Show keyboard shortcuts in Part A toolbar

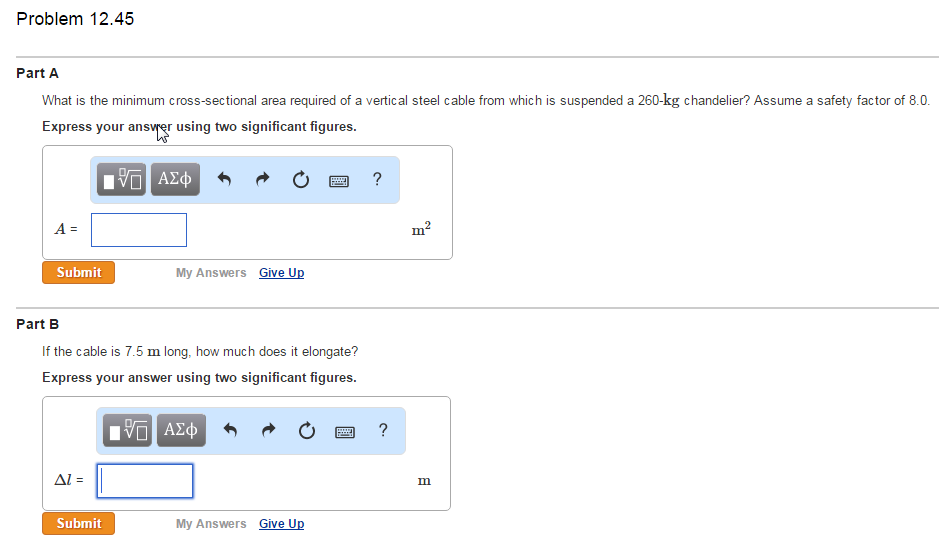339,180
